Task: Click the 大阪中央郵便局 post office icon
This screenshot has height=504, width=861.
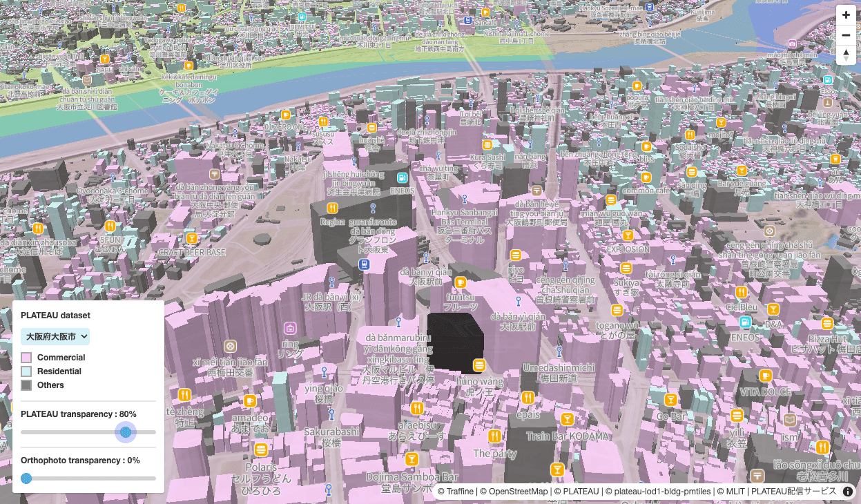Action: (215, 173)
